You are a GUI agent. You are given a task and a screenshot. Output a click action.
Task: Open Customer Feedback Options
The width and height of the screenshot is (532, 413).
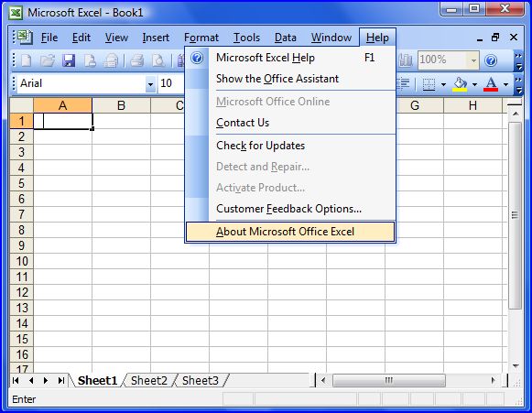coord(290,209)
